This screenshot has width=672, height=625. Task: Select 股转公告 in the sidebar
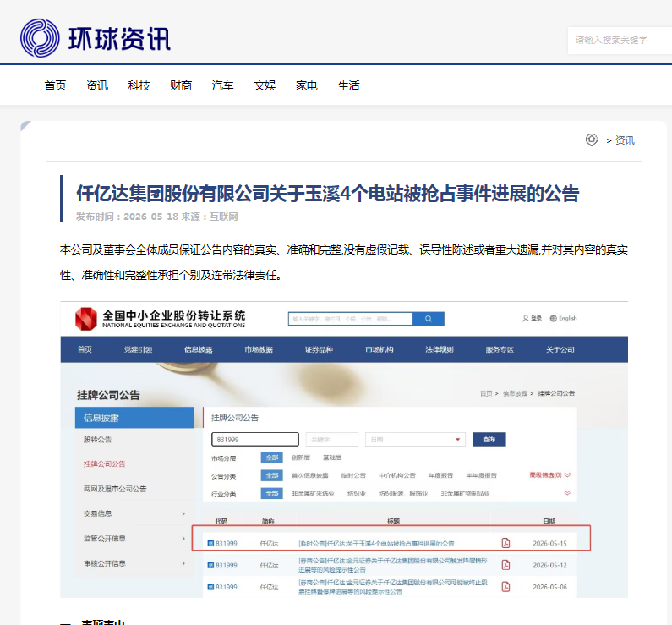[97, 440]
